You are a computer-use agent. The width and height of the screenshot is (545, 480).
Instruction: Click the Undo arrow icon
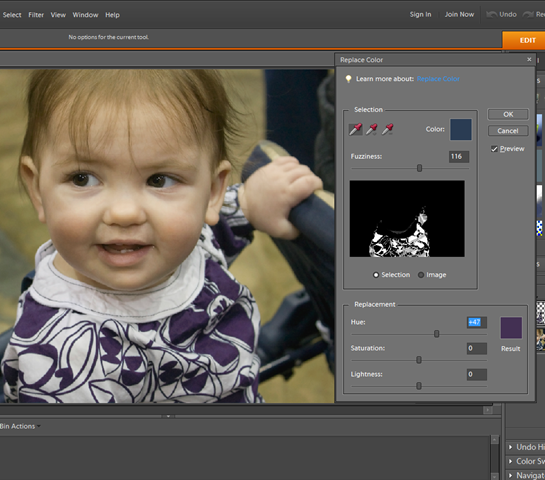pos(491,15)
